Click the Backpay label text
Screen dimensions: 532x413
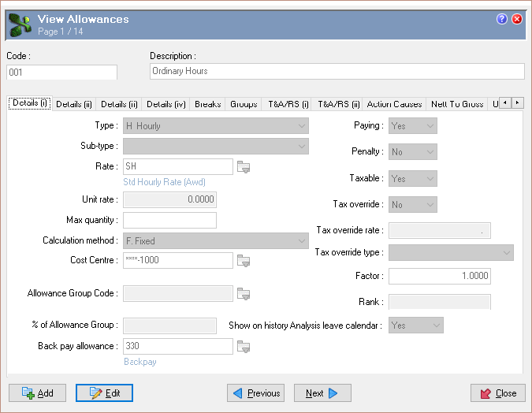click(140, 362)
